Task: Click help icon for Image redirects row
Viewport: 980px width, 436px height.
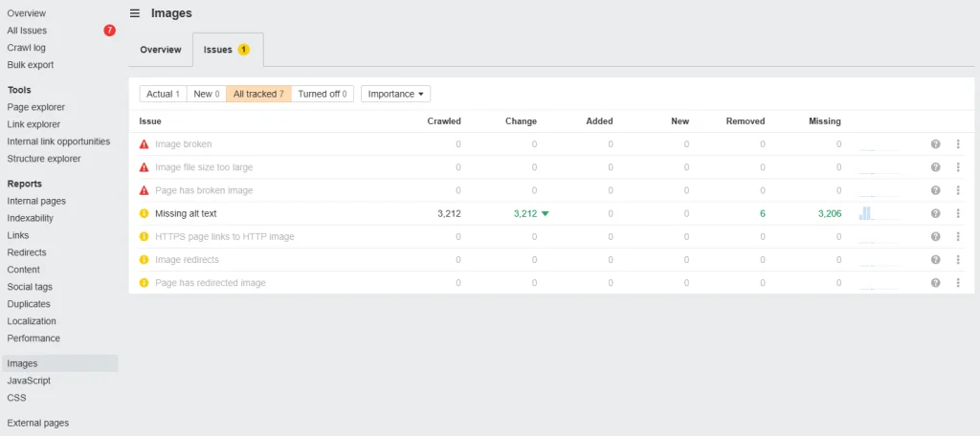Action: tap(935, 260)
